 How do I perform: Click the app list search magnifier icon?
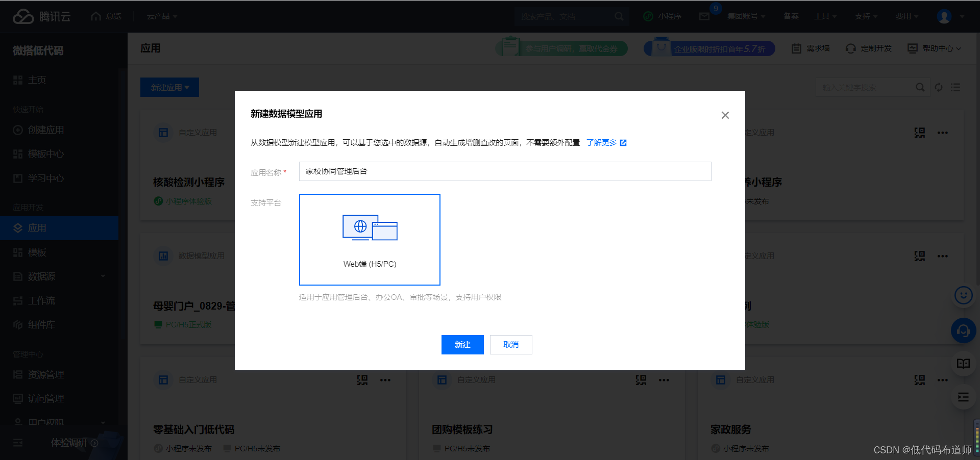[920, 87]
